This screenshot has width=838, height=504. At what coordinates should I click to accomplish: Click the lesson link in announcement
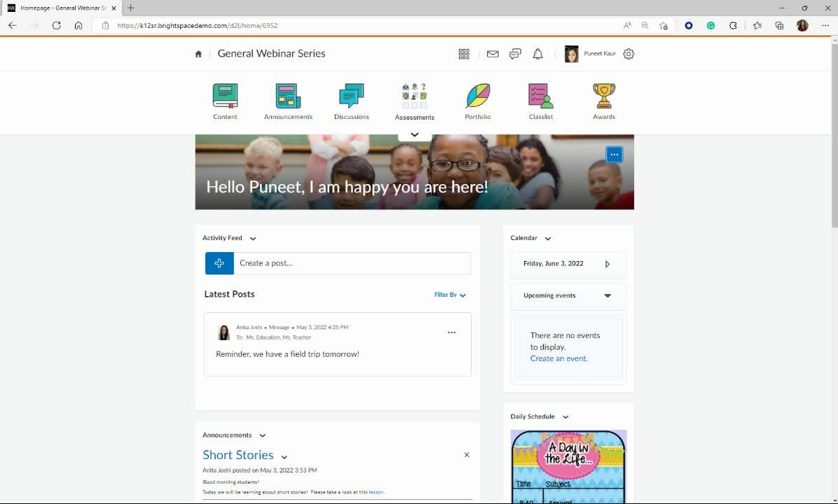[x=376, y=492]
